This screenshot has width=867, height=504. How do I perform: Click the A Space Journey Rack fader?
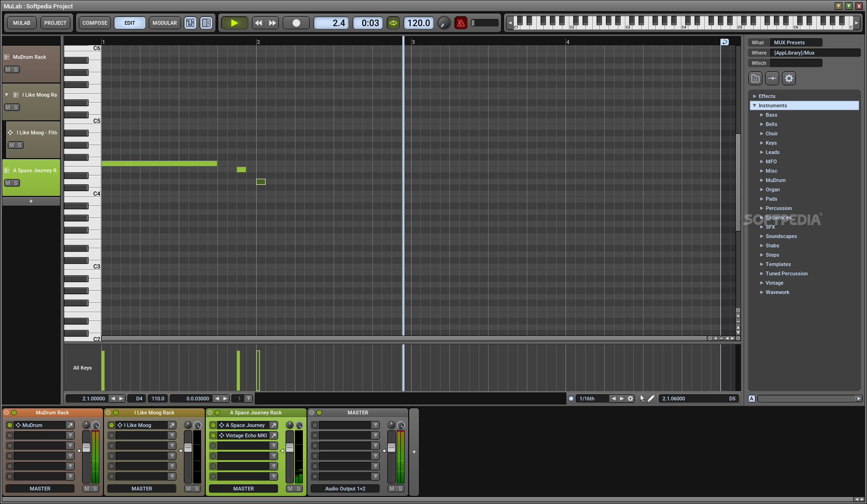(x=290, y=448)
